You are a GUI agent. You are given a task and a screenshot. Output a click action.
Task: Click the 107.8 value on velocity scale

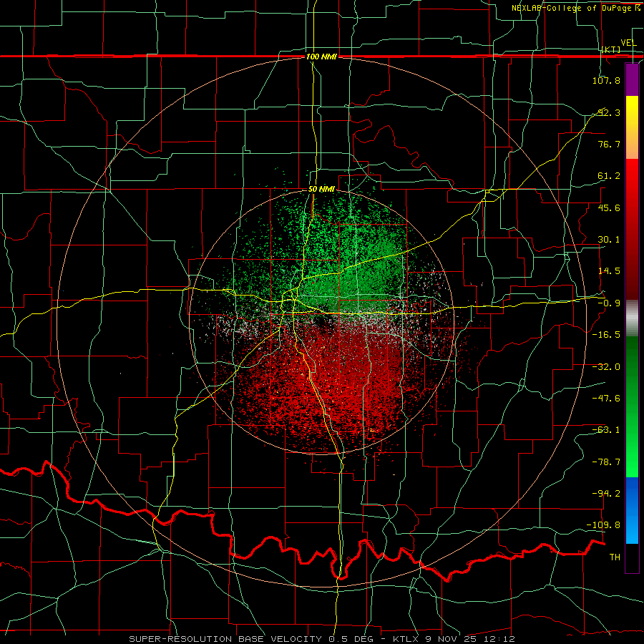[606, 80]
